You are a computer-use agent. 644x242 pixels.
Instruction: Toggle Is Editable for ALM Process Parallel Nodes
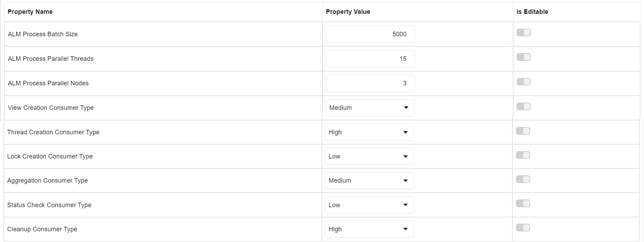click(524, 82)
